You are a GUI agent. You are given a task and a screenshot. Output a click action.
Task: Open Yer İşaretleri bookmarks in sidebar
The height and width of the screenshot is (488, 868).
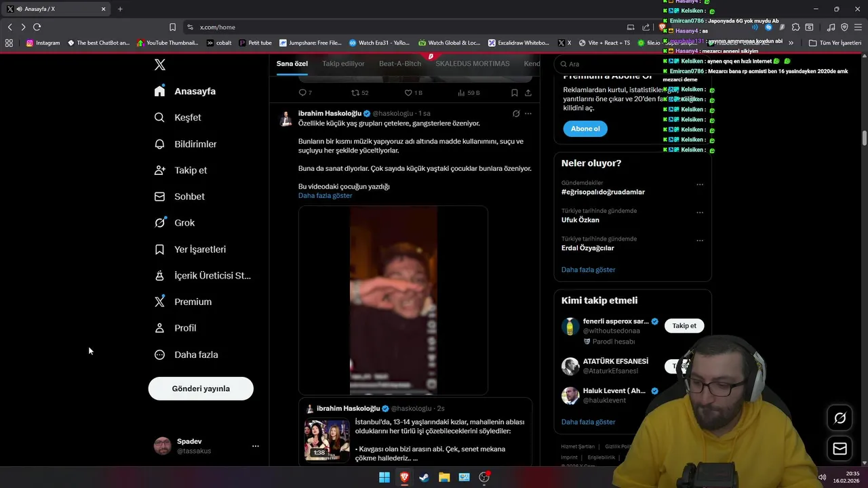point(191,249)
